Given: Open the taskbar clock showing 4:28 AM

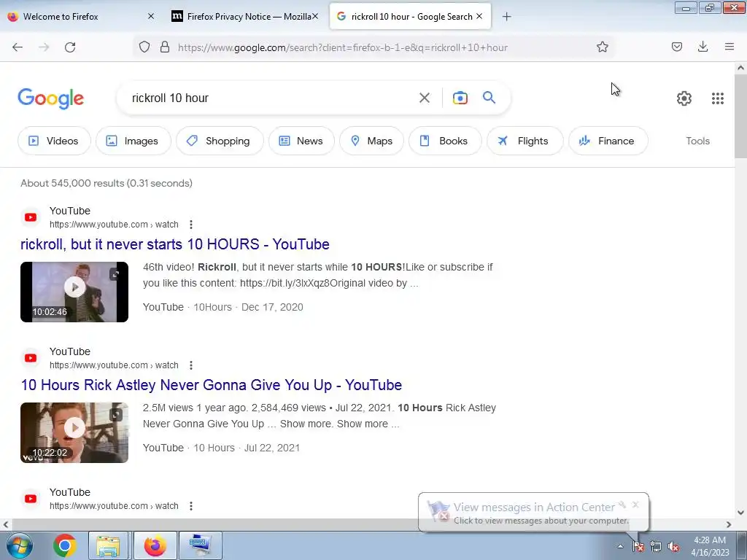Looking at the screenshot, I should point(710,546).
